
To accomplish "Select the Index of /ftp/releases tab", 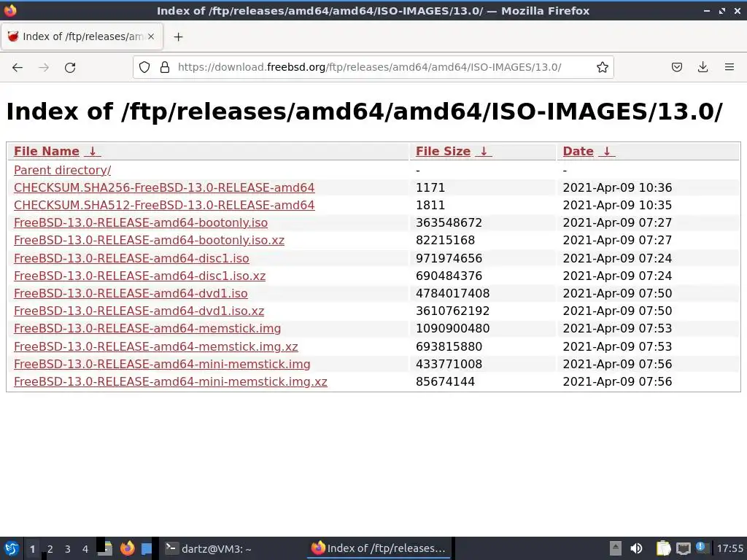I will pyautogui.click(x=82, y=36).
